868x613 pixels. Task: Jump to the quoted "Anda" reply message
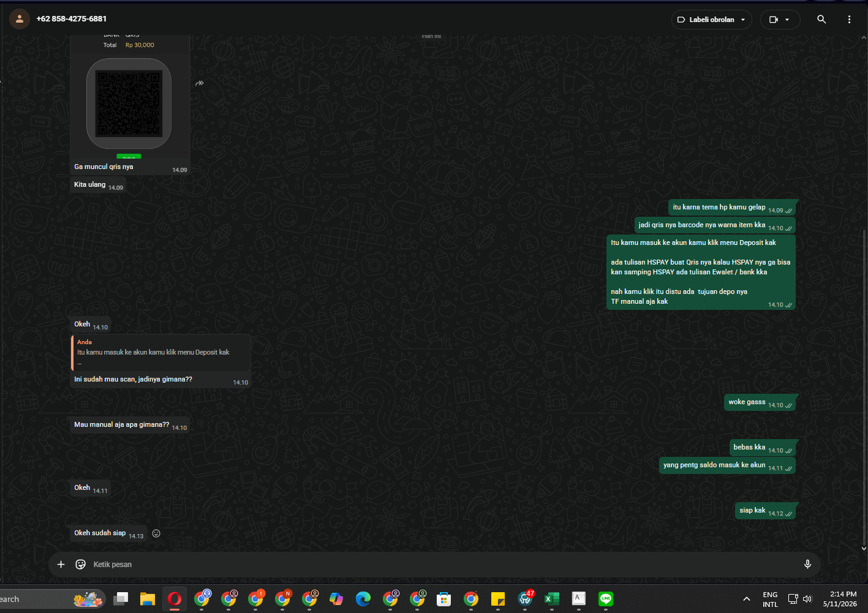coord(160,353)
